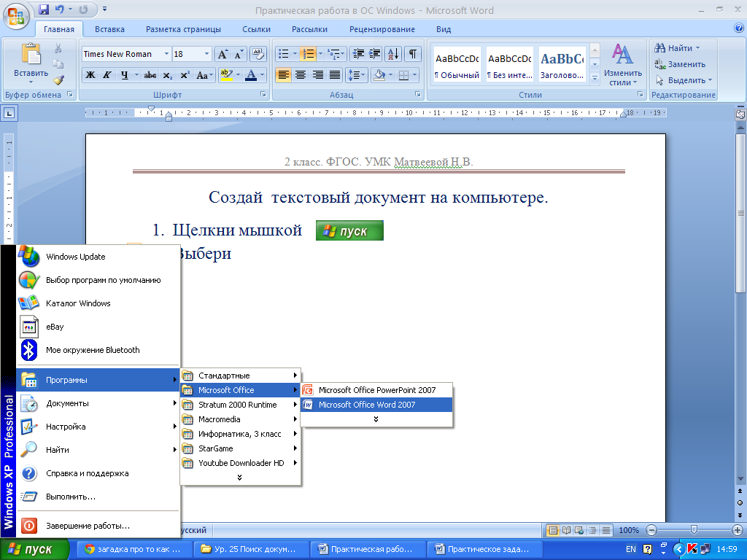This screenshot has width=747, height=560.
Task: Click the tab selector at ruler corner
Action: [x=9, y=113]
